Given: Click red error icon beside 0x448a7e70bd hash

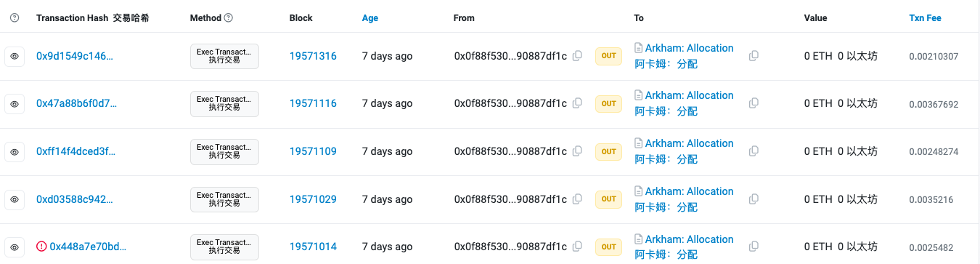Looking at the screenshot, I should click(41, 247).
